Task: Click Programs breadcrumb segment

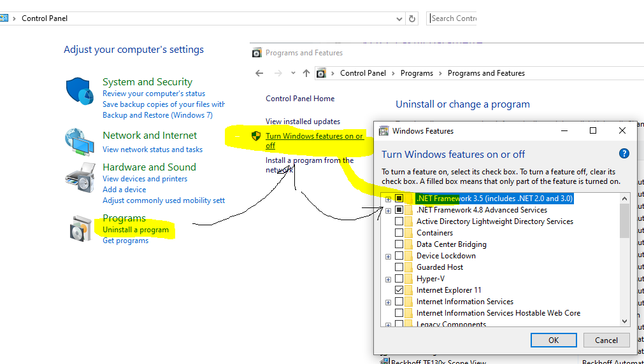Action: pyautogui.click(x=417, y=73)
